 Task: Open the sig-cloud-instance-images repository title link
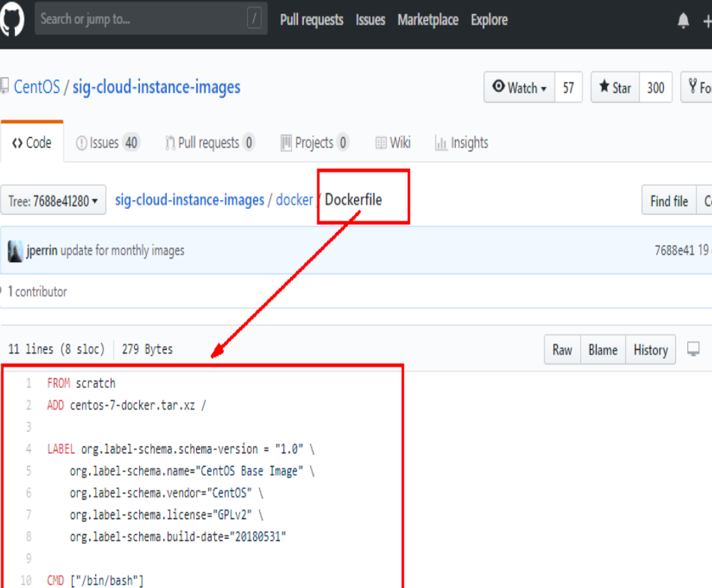(156, 87)
